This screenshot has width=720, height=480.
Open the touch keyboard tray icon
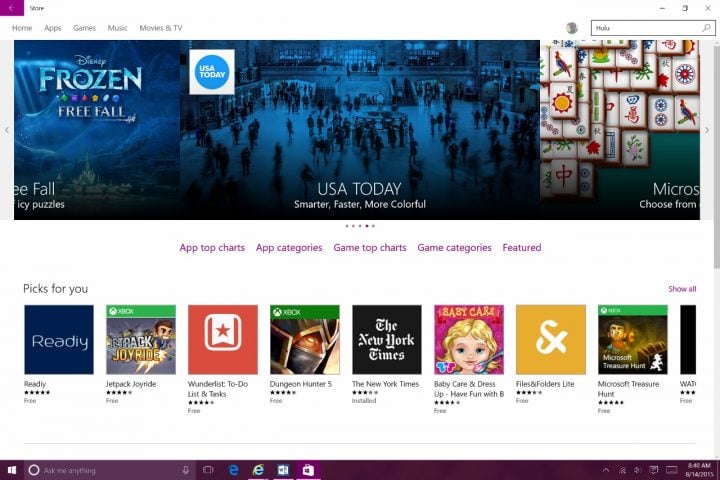point(672,470)
